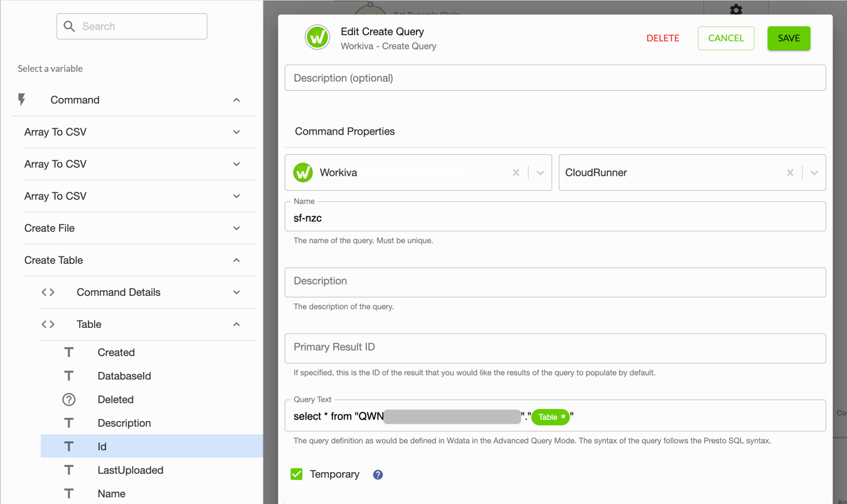The image size is (847, 504).
Task: Click the Command Properties heading
Action: point(345,131)
